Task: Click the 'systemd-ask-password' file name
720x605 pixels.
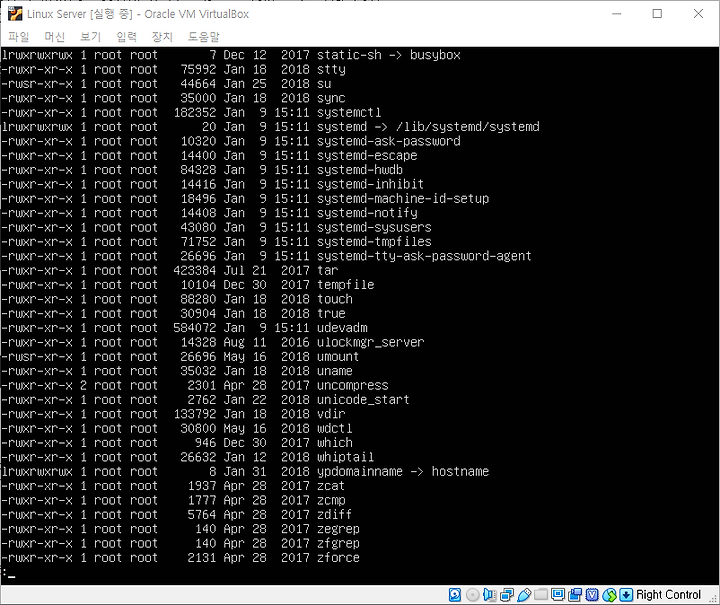Action: 388,141
